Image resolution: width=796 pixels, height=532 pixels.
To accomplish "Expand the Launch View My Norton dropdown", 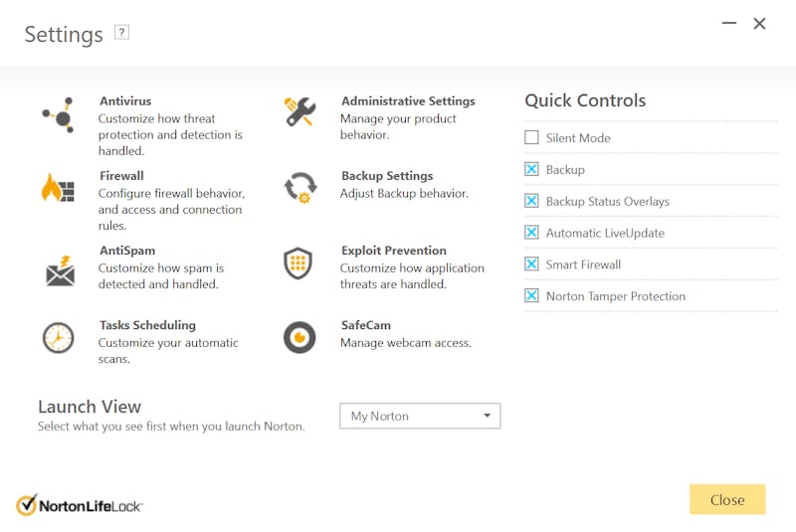I will 420,416.
